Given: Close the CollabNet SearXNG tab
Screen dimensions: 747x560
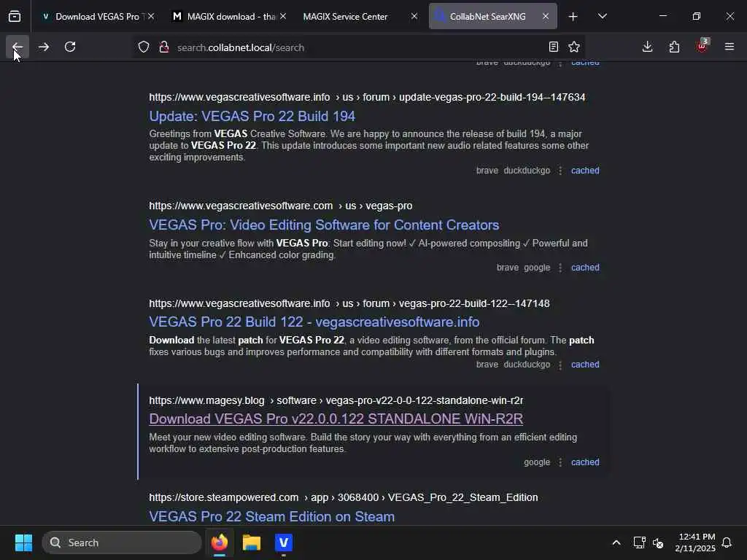Looking at the screenshot, I should pyautogui.click(x=546, y=16).
